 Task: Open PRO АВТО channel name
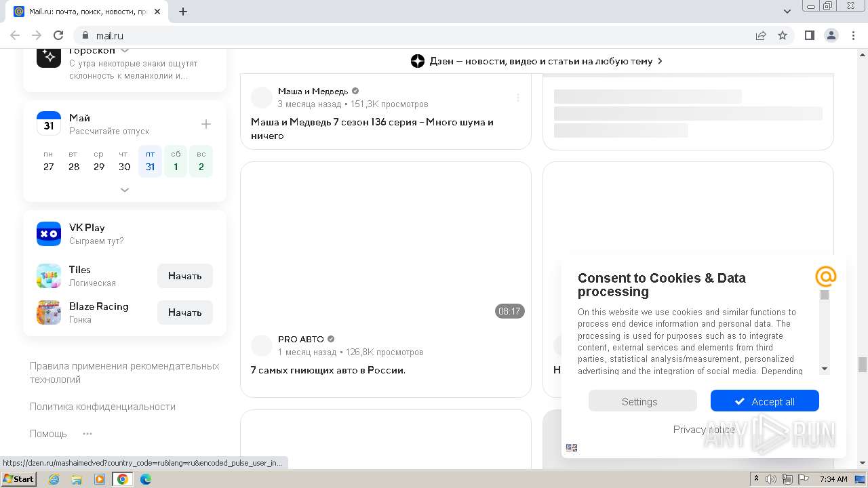(301, 340)
